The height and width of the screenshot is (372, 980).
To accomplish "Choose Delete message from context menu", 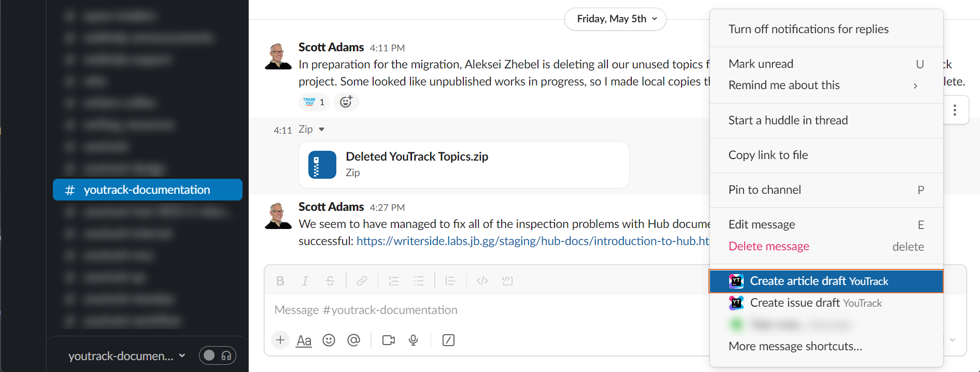I will [769, 247].
